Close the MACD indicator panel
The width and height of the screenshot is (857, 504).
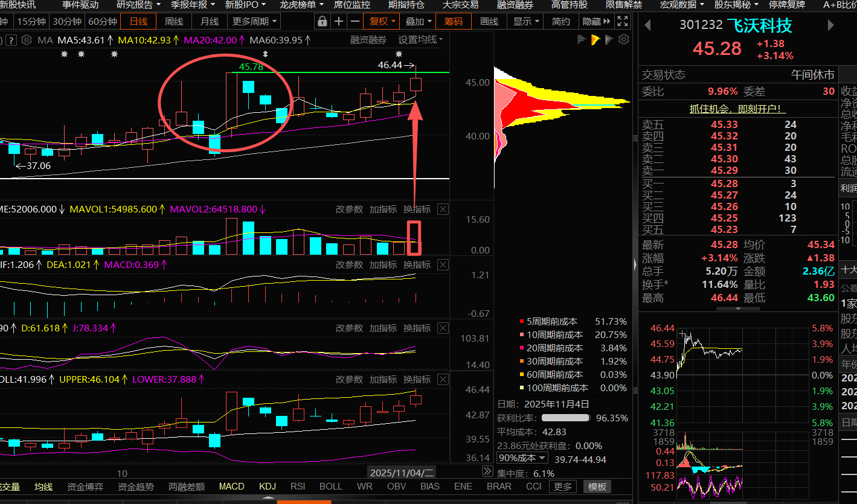(x=443, y=265)
